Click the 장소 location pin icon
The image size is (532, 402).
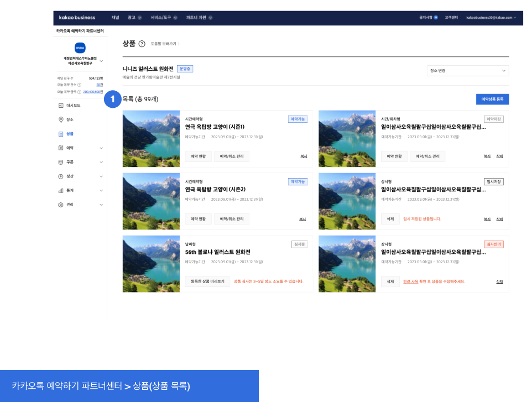click(x=61, y=119)
